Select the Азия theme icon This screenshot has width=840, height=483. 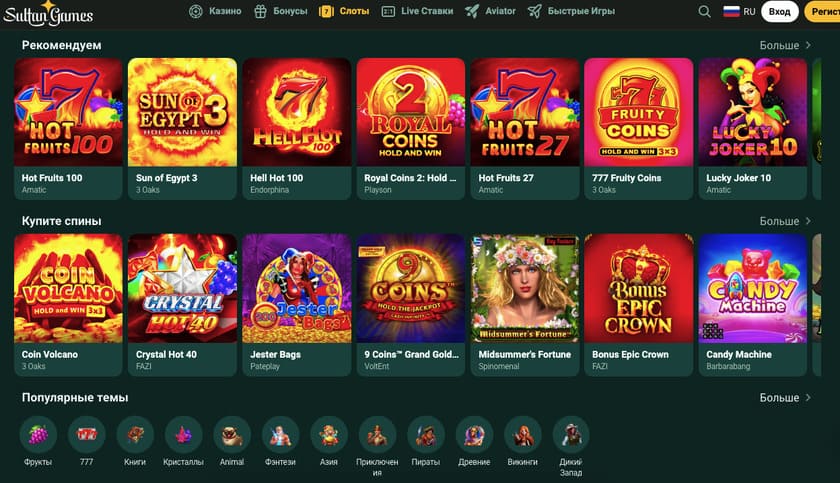pyautogui.click(x=329, y=434)
